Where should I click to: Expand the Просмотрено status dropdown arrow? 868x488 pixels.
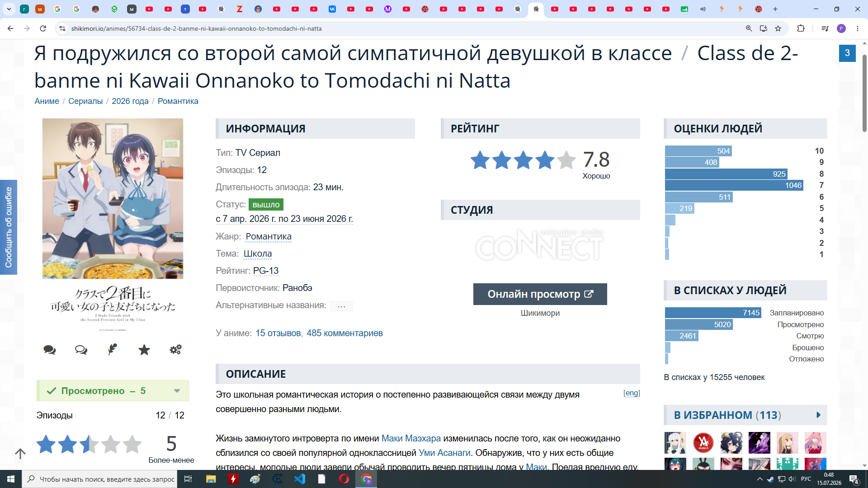pyautogui.click(x=177, y=391)
